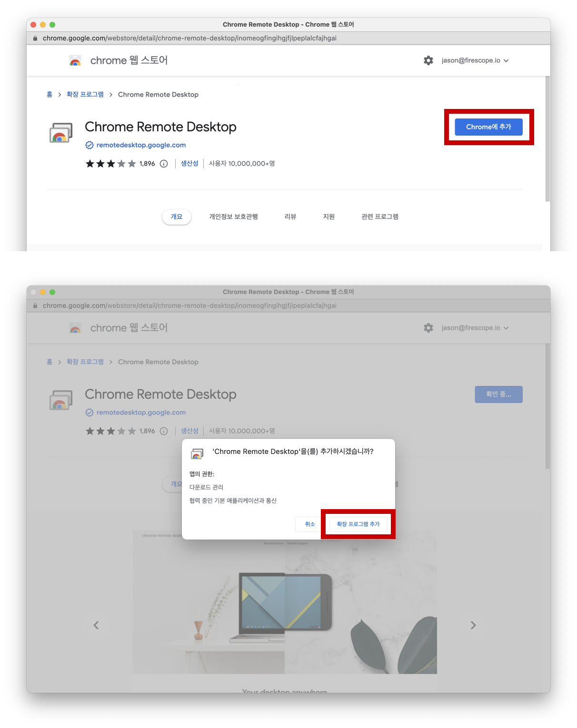This screenshot has width=577, height=728.
Task: Click the laptop preview screenshot
Action: 285,602
